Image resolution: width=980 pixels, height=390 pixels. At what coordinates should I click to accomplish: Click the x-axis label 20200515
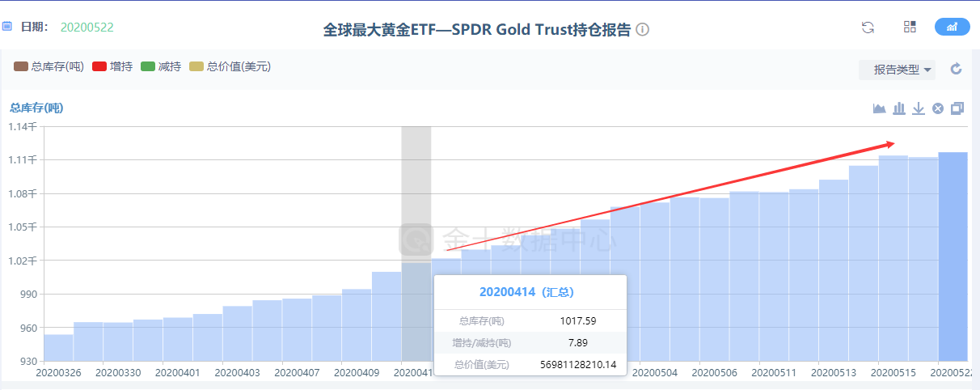pos(893,373)
